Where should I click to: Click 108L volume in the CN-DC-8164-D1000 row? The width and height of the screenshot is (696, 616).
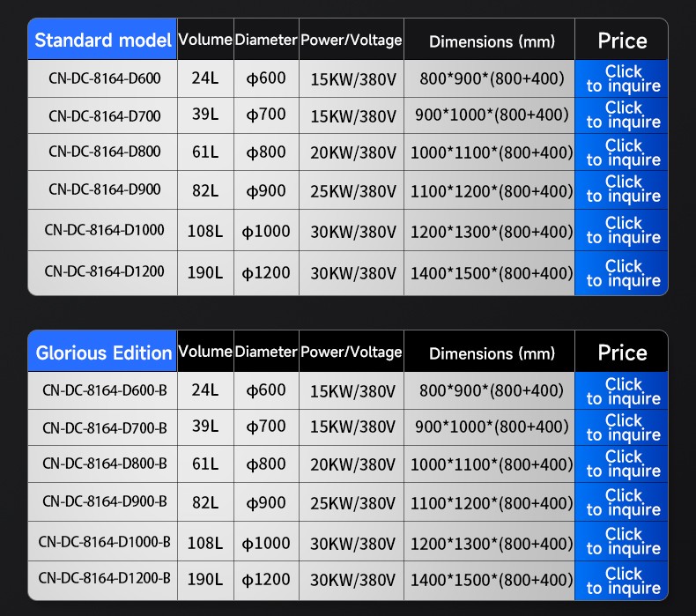click(x=205, y=232)
